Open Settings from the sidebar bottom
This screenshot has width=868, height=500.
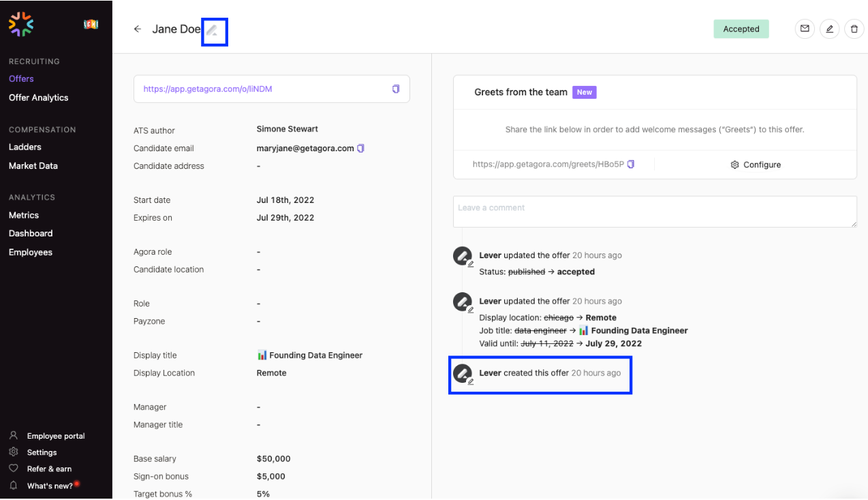42,452
